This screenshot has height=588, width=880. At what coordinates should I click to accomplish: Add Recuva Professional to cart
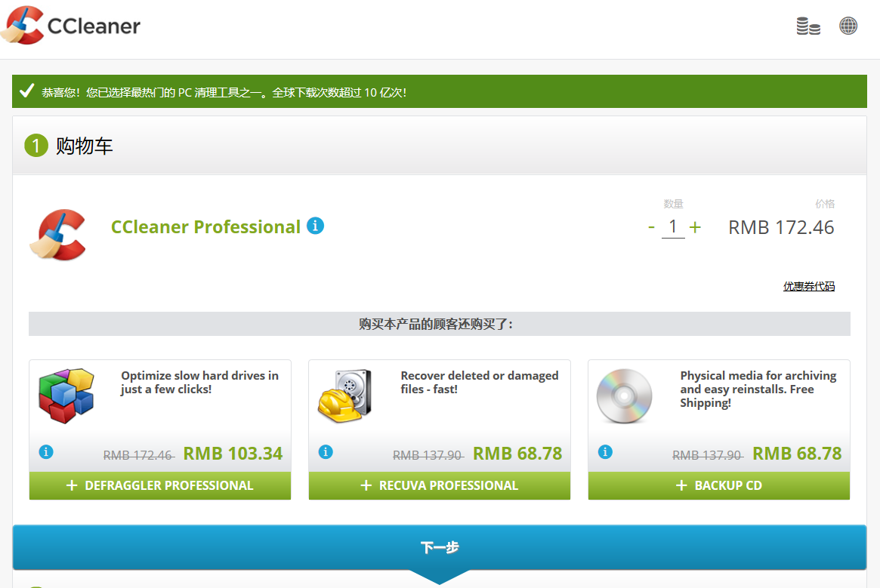click(x=440, y=485)
